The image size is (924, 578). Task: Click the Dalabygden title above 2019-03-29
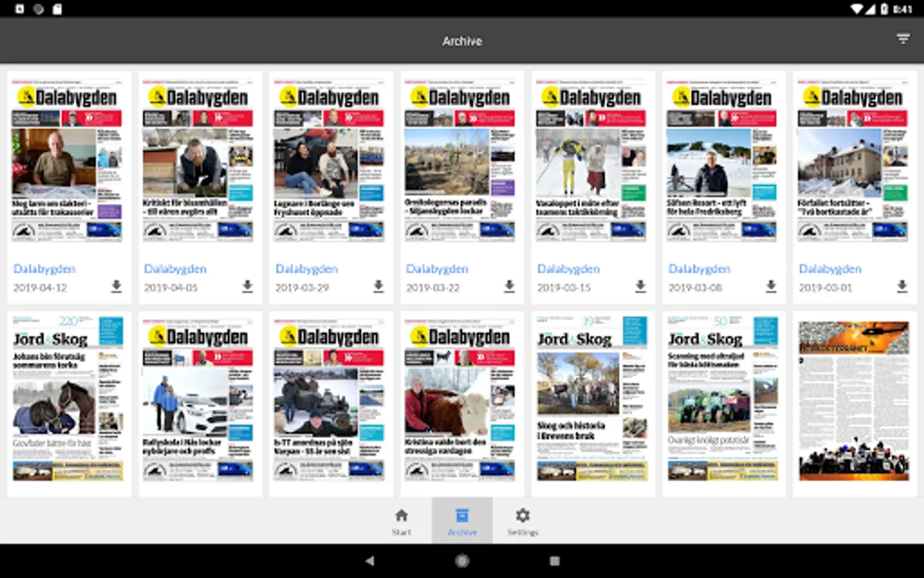click(306, 268)
